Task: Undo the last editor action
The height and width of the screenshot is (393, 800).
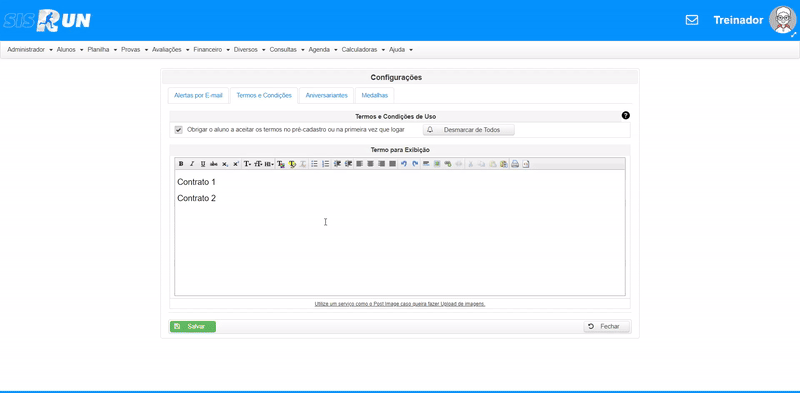Action: click(404, 164)
